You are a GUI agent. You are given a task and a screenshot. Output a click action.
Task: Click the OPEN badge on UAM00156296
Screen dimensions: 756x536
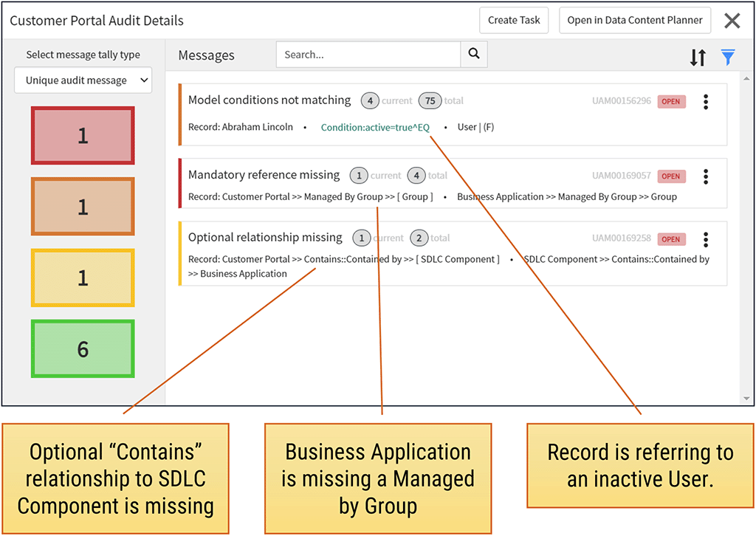tap(671, 102)
